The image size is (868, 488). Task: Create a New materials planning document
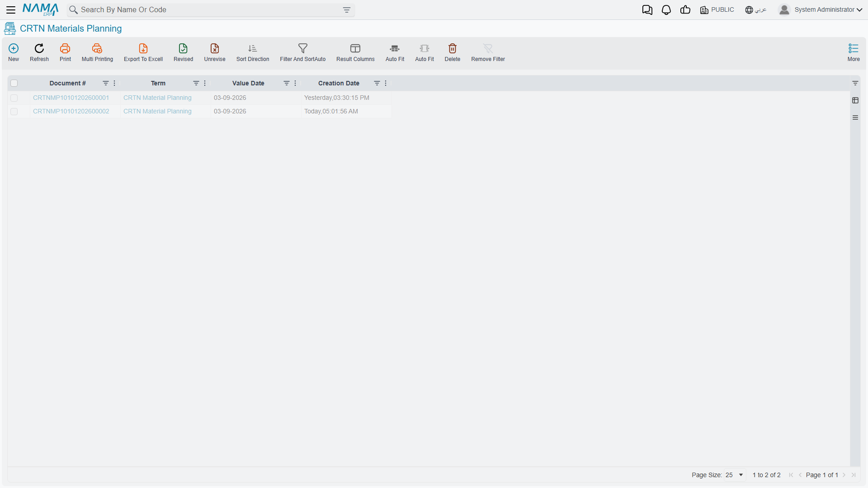14,52
